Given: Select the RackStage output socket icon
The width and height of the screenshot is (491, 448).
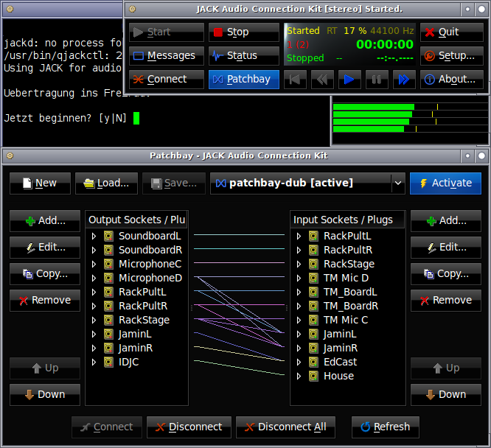Looking at the screenshot, I should click(108, 320).
